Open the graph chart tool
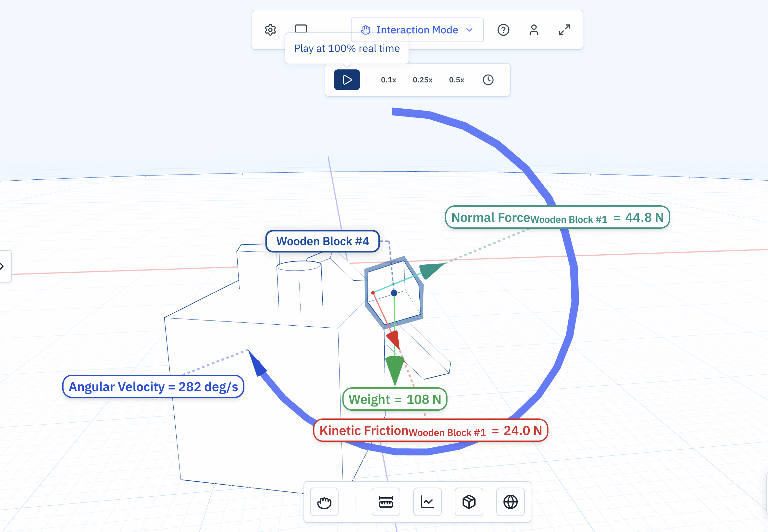The image size is (768, 532). [427, 502]
